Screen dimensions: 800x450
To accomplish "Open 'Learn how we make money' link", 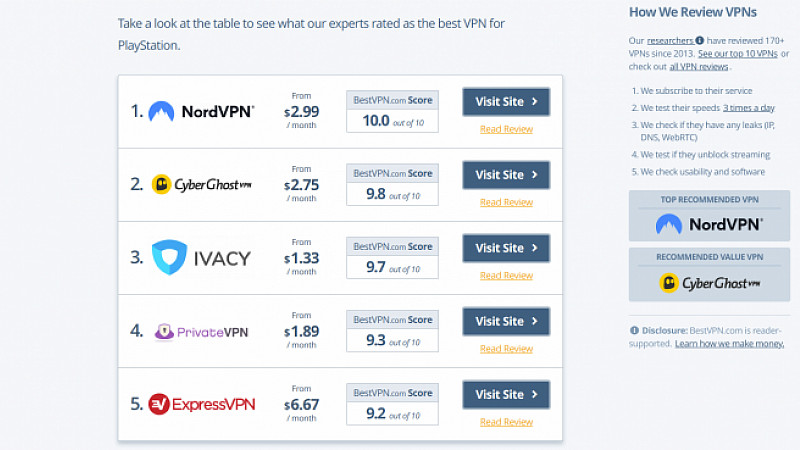I will pos(729,343).
